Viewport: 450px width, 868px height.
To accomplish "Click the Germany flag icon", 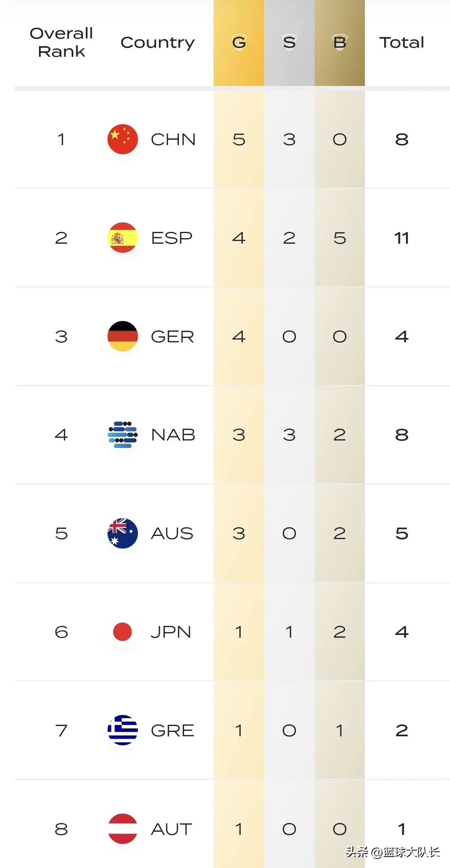I will coord(123,336).
